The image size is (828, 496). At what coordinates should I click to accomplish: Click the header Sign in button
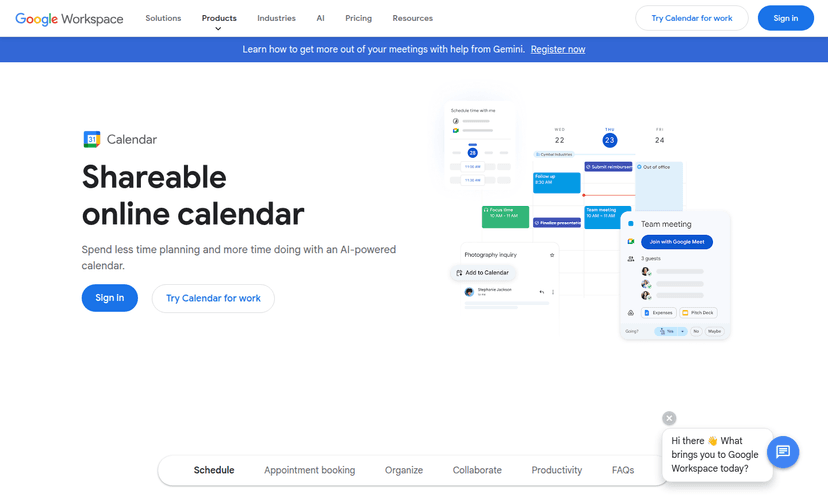(786, 18)
